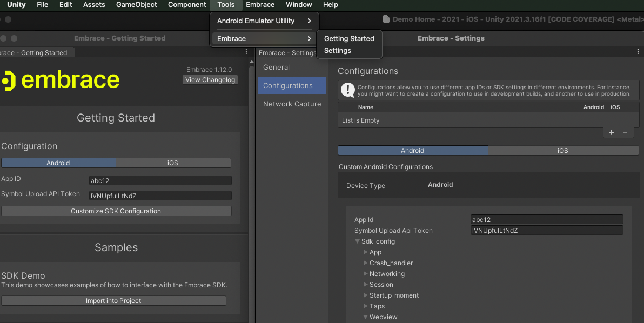Screen dimensions: 644x323
Task: Open the Component menu
Action: [x=187, y=5]
